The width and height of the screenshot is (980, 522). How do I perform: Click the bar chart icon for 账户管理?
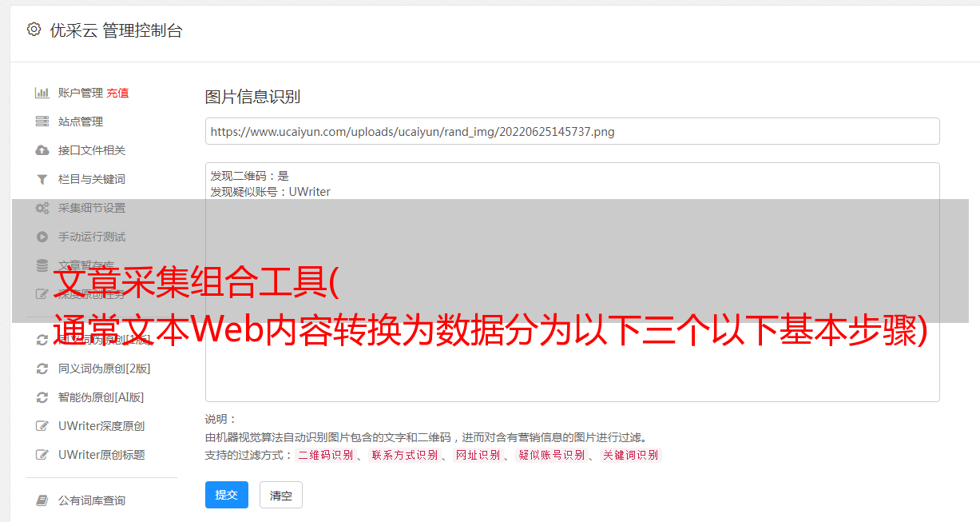[42, 93]
